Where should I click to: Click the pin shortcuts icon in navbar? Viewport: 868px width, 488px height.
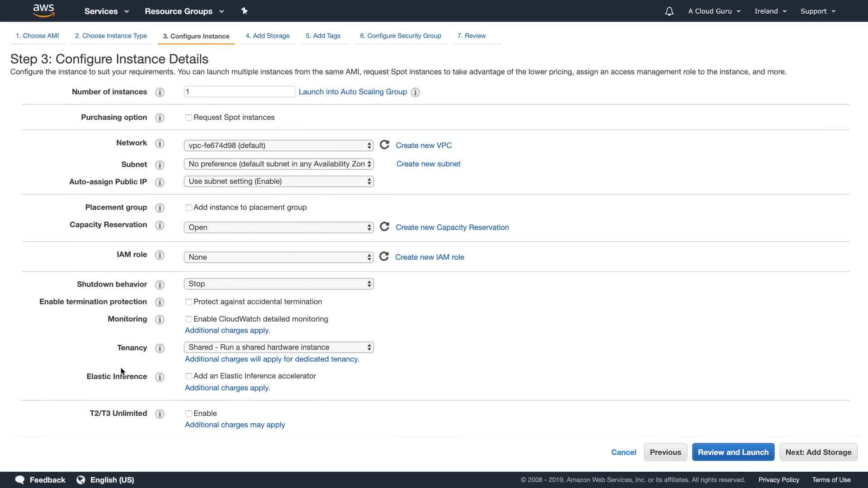coord(244,11)
